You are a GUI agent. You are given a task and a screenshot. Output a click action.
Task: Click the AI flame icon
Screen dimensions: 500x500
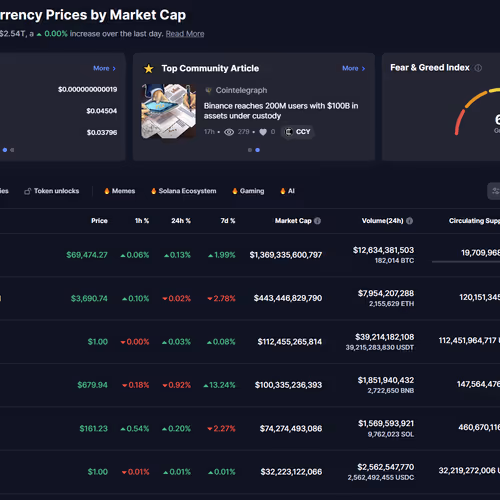(283, 191)
